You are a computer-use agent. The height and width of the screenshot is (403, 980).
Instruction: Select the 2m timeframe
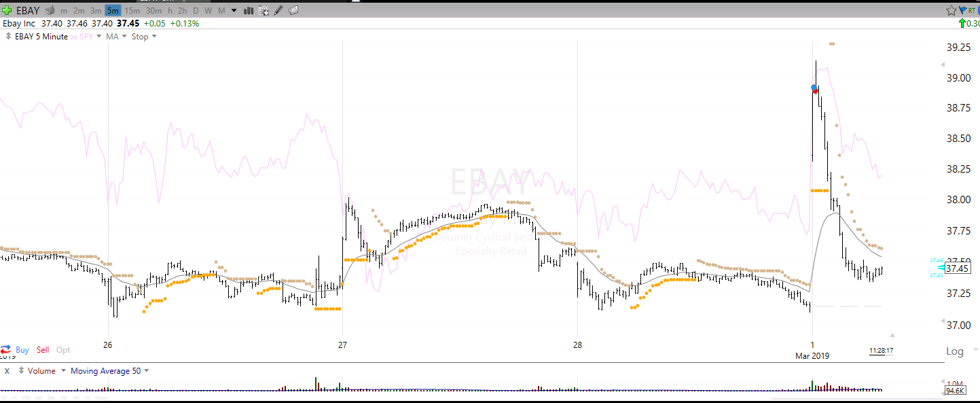tap(79, 11)
